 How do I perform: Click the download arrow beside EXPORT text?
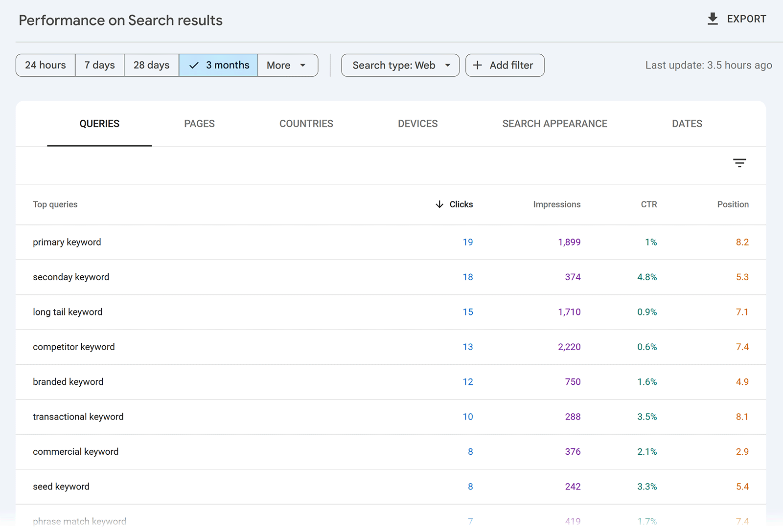click(x=713, y=19)
